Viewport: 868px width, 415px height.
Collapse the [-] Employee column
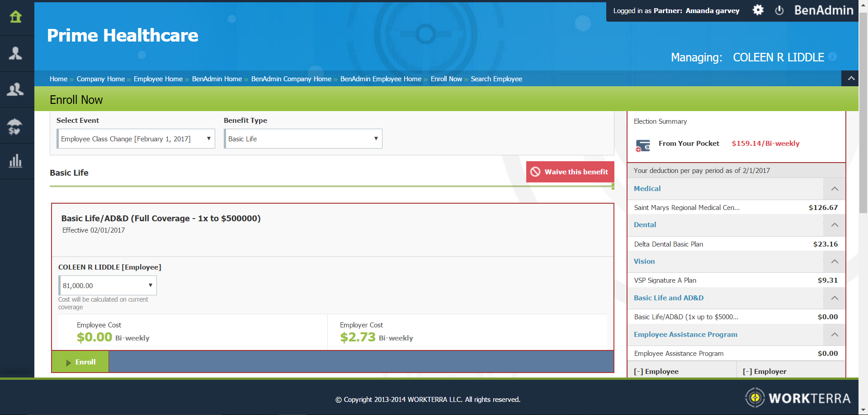coord(656,371)
